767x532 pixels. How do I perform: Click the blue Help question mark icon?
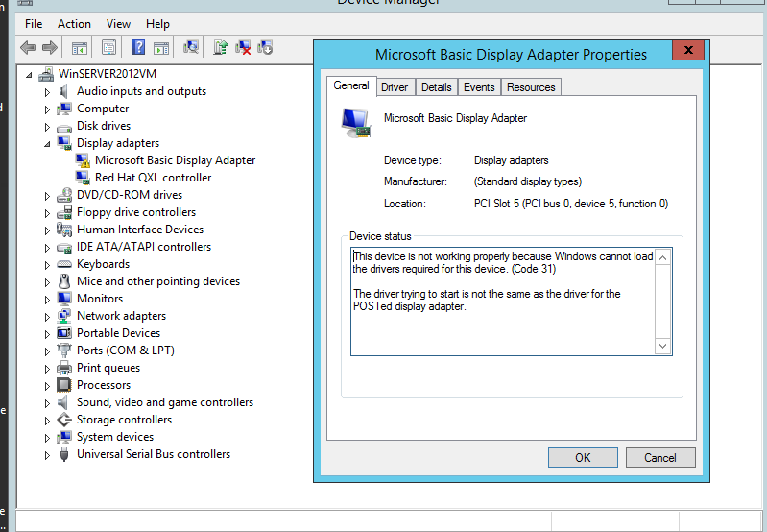coord(139,47)
